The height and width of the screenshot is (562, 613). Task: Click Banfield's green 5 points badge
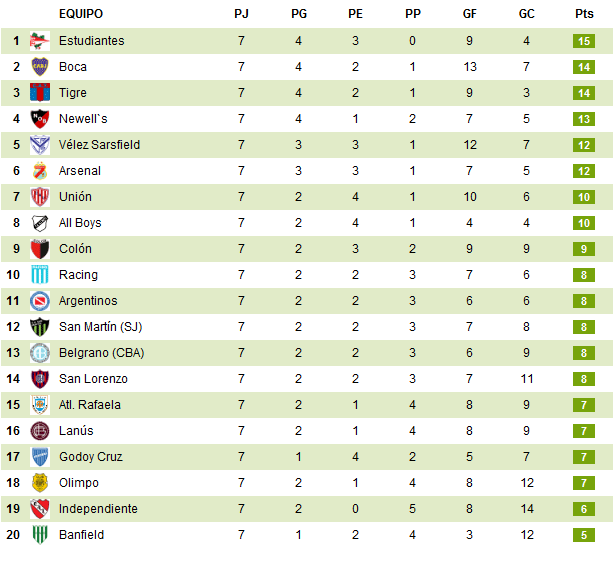pyautogui.click(x=584, y=535)
